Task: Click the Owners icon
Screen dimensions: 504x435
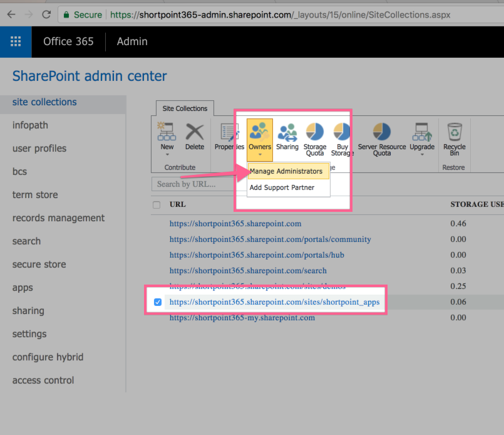Action: tap(259, 133)
